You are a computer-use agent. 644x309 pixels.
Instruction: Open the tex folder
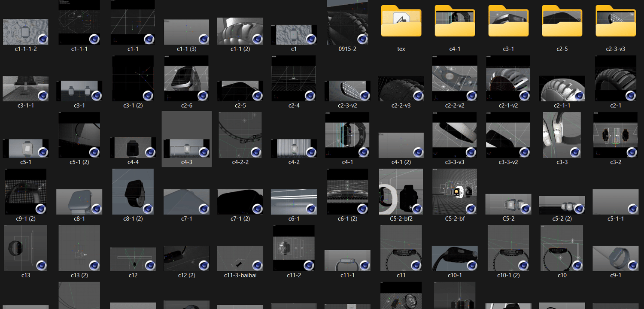pyautogui.click(x=401, y=21)
